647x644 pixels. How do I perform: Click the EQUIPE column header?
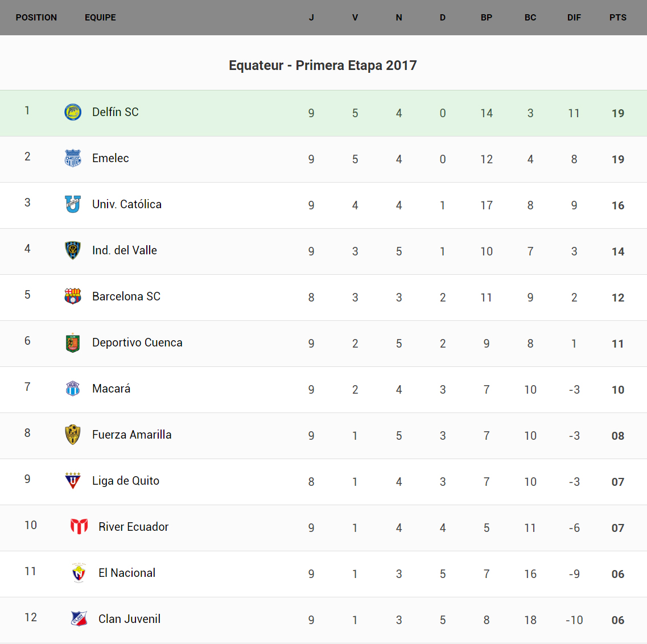pyautogui.click(x=100, y=18)
